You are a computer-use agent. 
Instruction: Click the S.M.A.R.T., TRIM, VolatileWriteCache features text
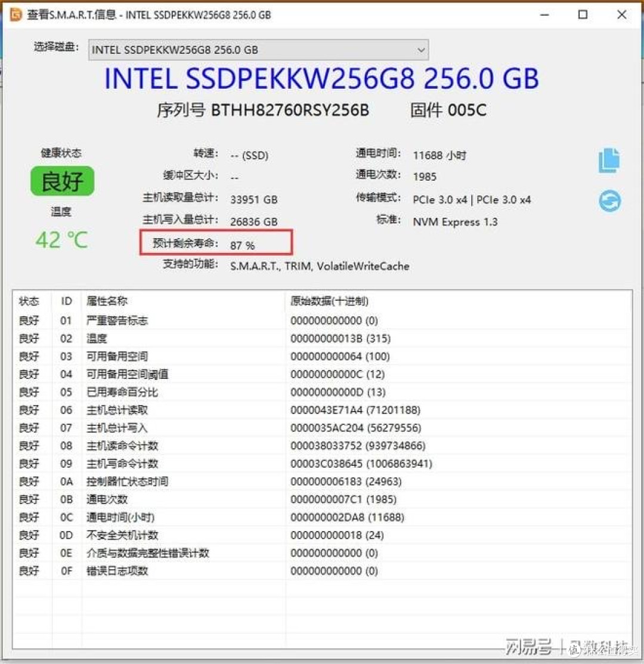pyautogui.click(x=320, y=266)
